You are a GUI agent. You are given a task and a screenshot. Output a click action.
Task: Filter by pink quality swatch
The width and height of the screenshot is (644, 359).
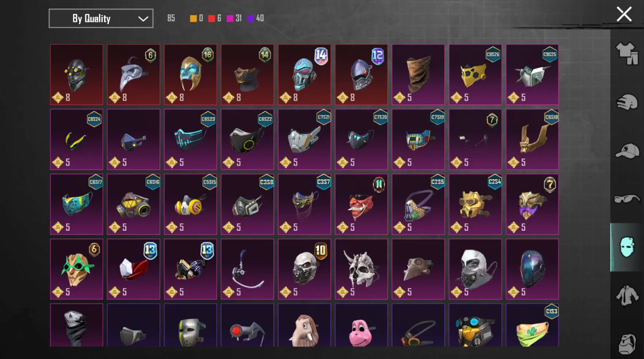pyautogui.click(x=230, y=18)
